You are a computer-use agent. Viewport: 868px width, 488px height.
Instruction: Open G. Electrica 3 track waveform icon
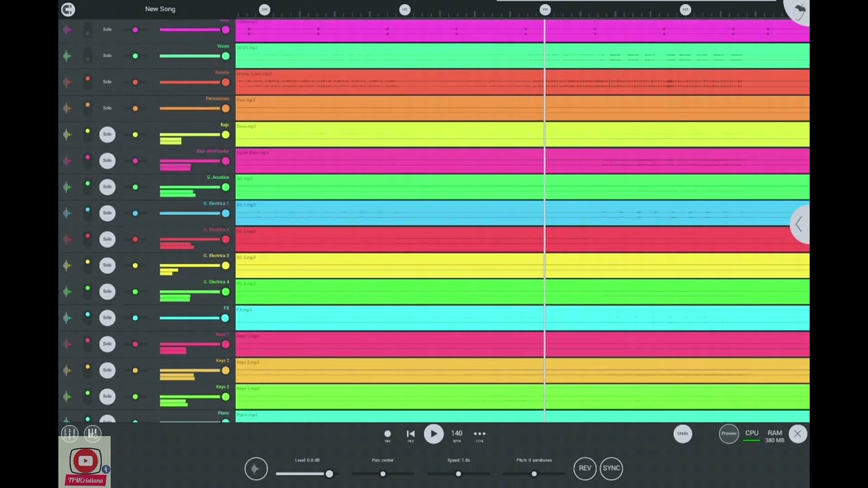pyautogui.click(x=66, y=265)
